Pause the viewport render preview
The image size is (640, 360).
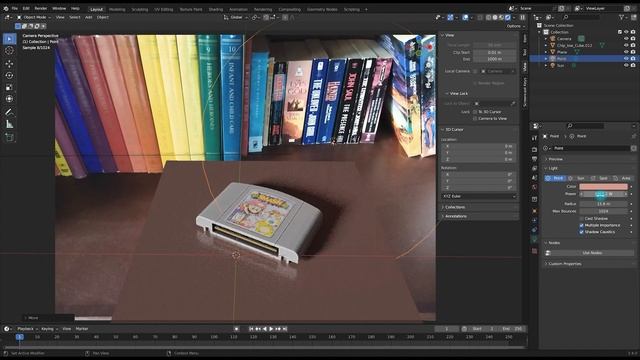(x=522, y=18)
